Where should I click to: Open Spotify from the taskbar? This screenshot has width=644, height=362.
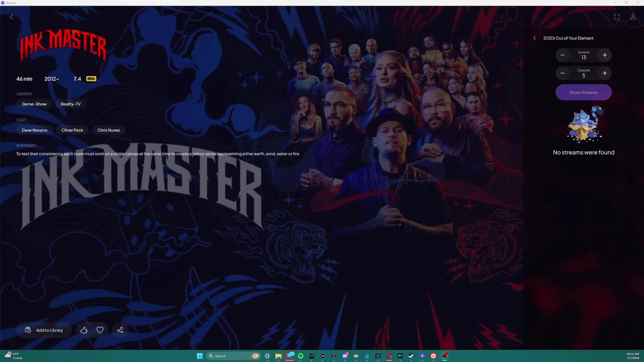(x=300, y=356)
